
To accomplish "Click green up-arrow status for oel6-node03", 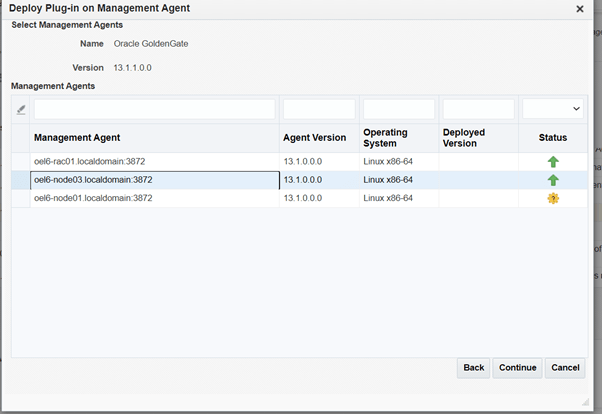I will tap(553, 180).
